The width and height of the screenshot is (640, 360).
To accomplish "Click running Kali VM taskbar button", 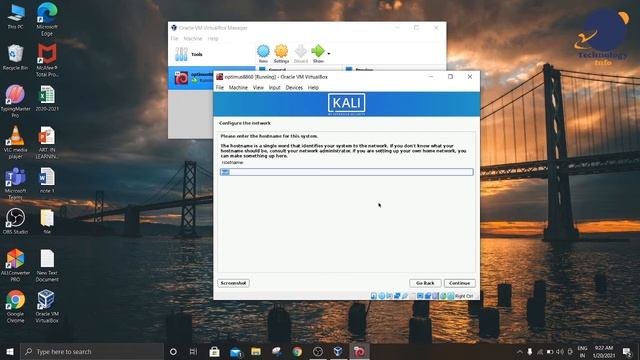I will [359, 351].
